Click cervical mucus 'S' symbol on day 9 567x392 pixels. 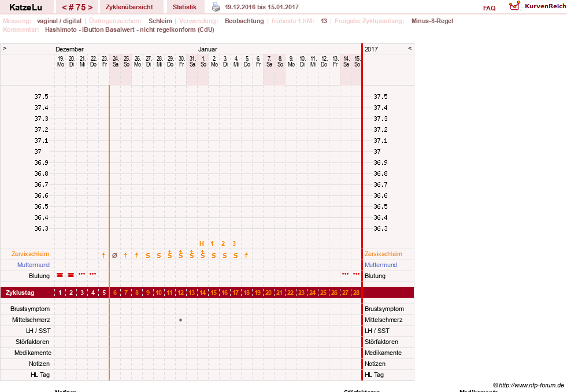147,256
